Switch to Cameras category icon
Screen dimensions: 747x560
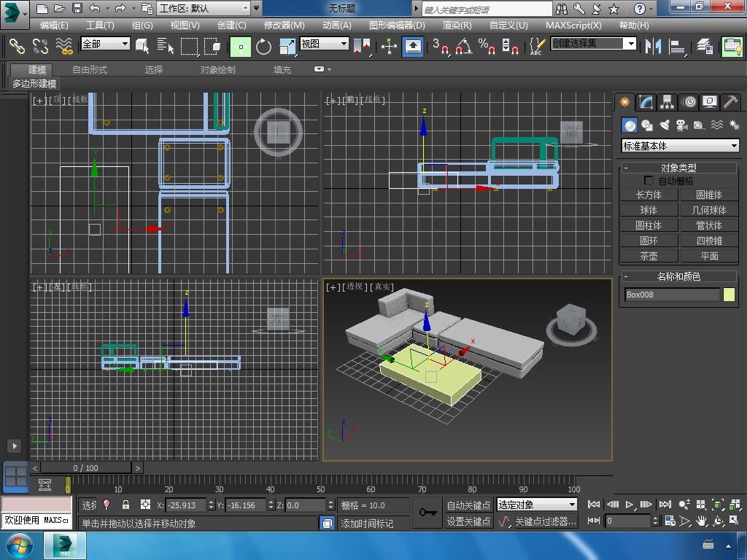(681, 125)
